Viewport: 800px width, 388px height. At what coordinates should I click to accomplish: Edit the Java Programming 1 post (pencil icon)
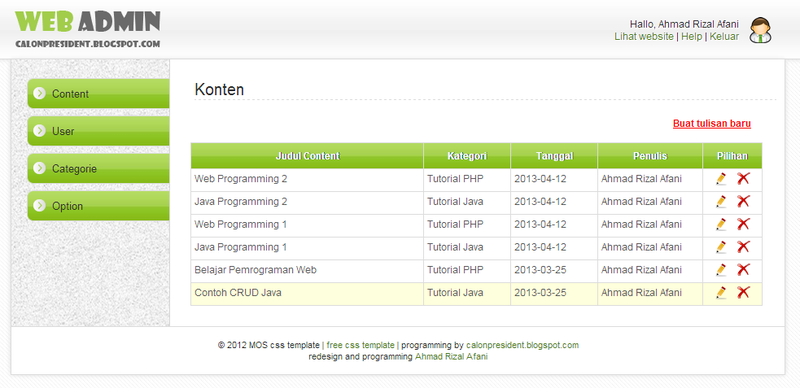(x=721, y=247)
